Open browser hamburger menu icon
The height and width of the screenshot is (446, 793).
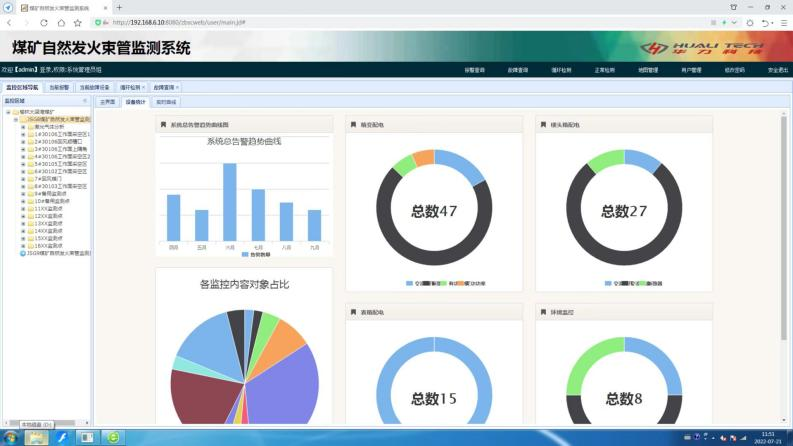[784, 22]
